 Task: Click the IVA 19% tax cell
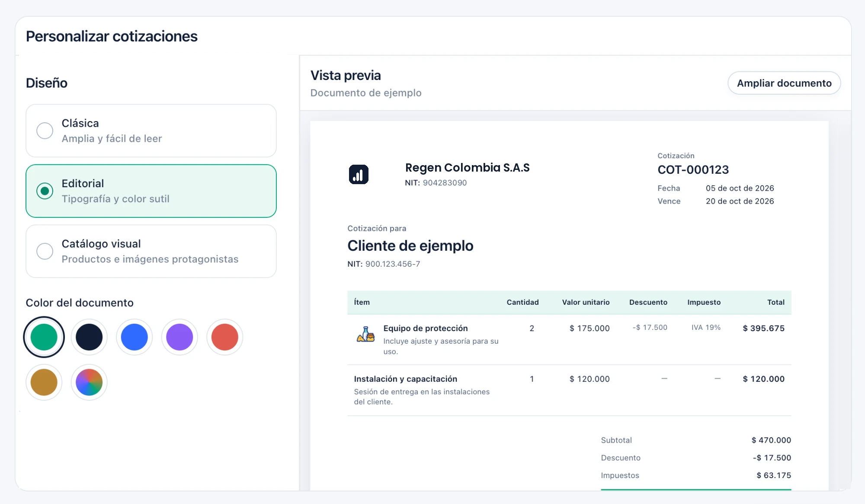tap(706, 327)
